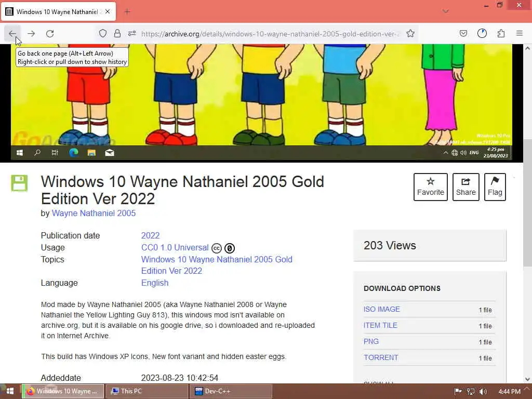Open the Wayne Nathaniel 2005 author link
The width and height of the screenshot is (532, 399).
(x=94, y=213)
